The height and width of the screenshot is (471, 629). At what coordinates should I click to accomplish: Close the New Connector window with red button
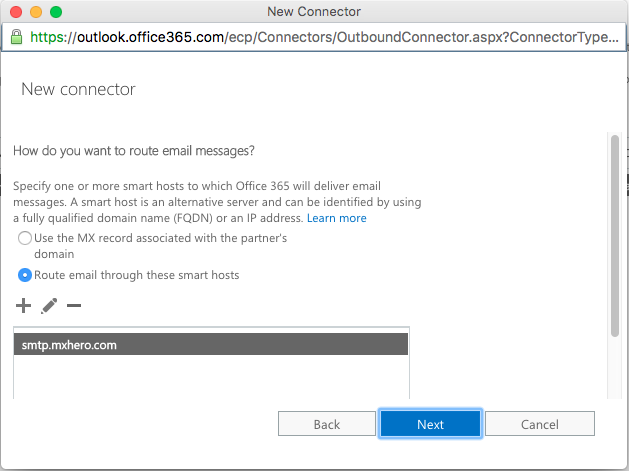pyautogui.click(x=16, y=12)
